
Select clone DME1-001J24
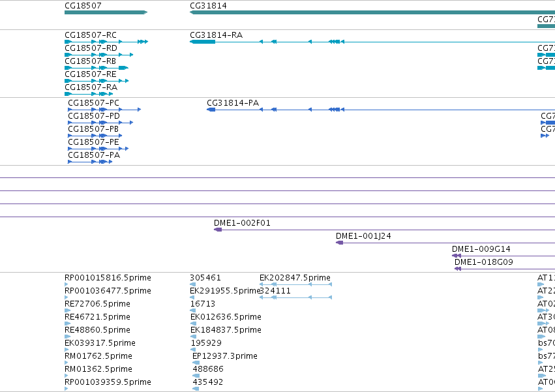point(363,236)
